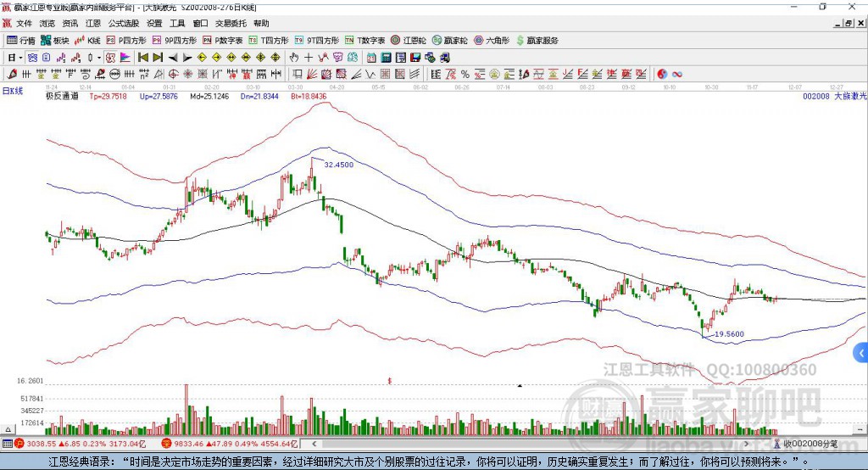Jump to last bar icon
This screenshot has width=868, height=470.
pos(158,57)
